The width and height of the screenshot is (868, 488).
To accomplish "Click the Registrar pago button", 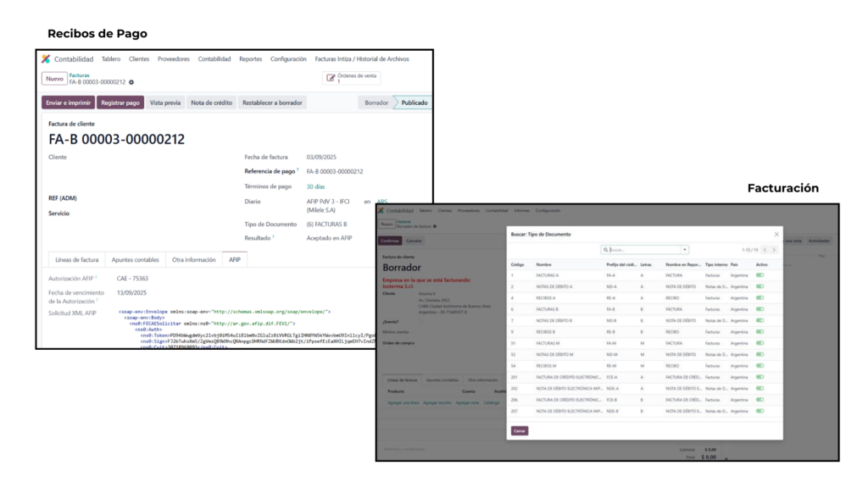I will [x=120, y=103].
